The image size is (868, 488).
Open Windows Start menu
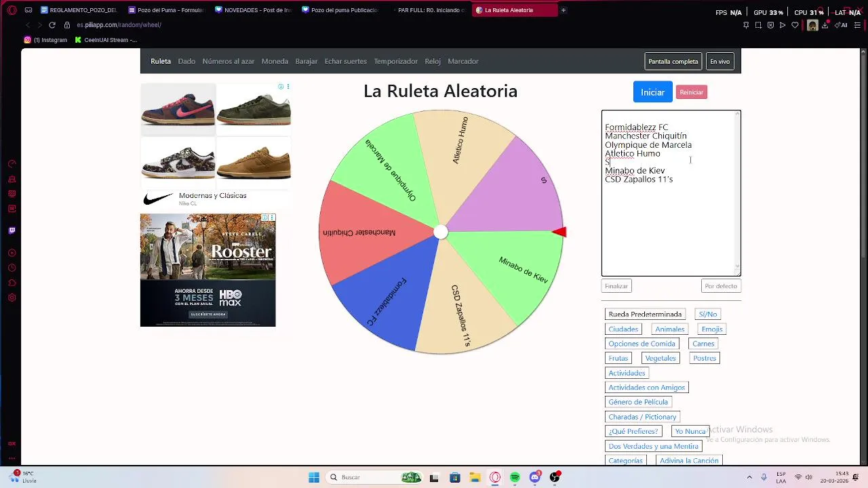point(314,477)
